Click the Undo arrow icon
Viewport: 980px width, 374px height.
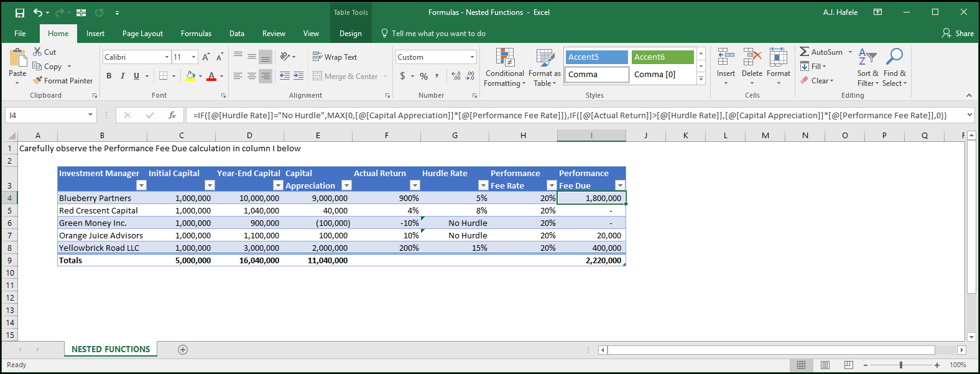click(x=38, y=12)
